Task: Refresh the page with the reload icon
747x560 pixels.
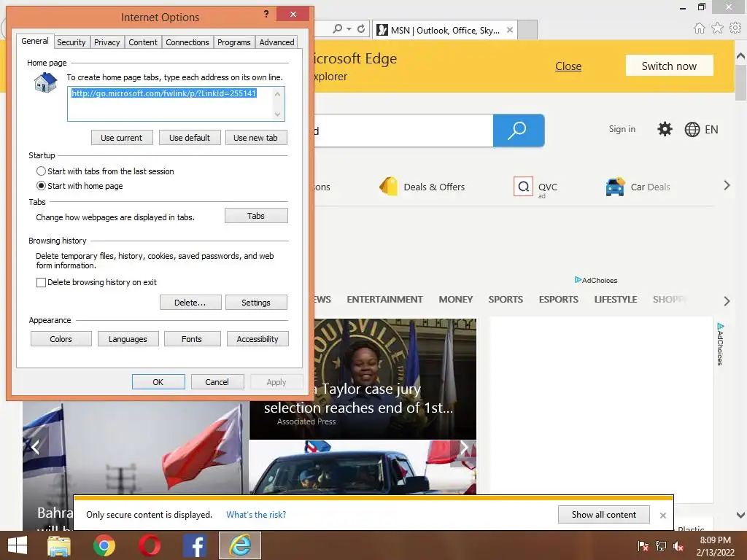Action: [x=361, y=29]
